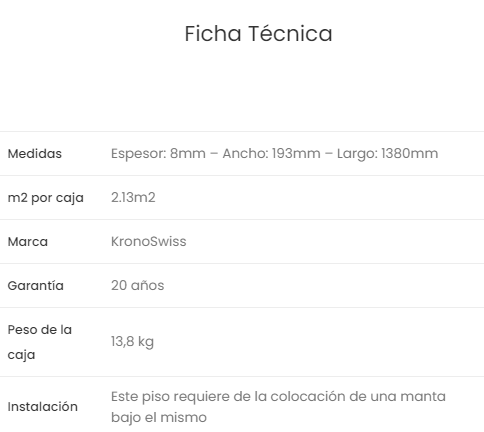Image resolution: width=484 pixels, height=432 pixels.
Task: Select the Medidas row label
Action: coord(35,154)
